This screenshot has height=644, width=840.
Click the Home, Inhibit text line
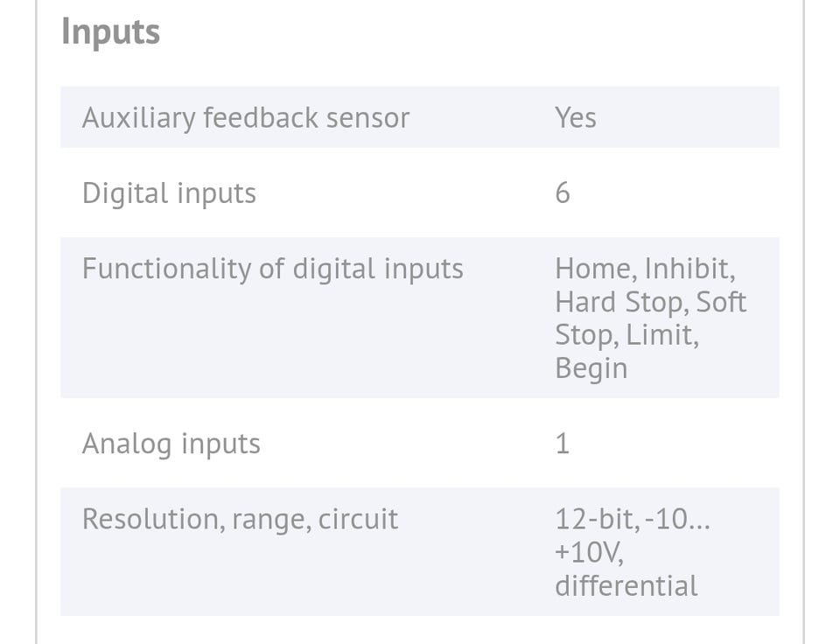(x=645, y=269)
